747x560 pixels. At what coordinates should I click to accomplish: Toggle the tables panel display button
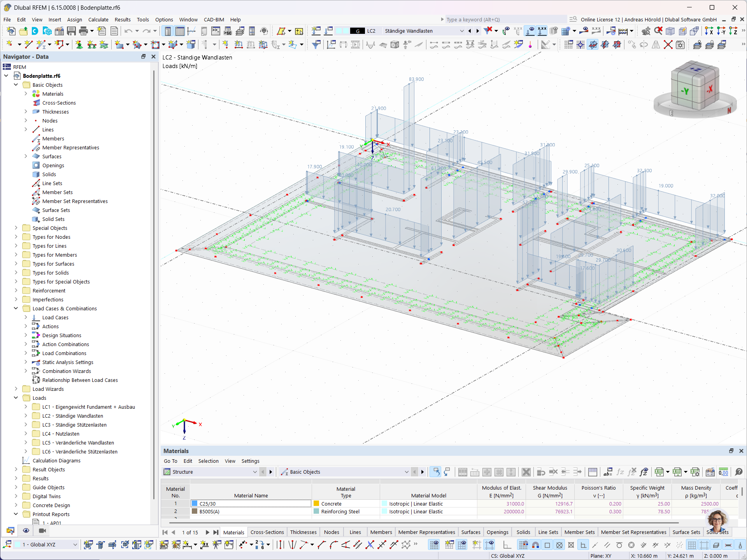[180, 31]
